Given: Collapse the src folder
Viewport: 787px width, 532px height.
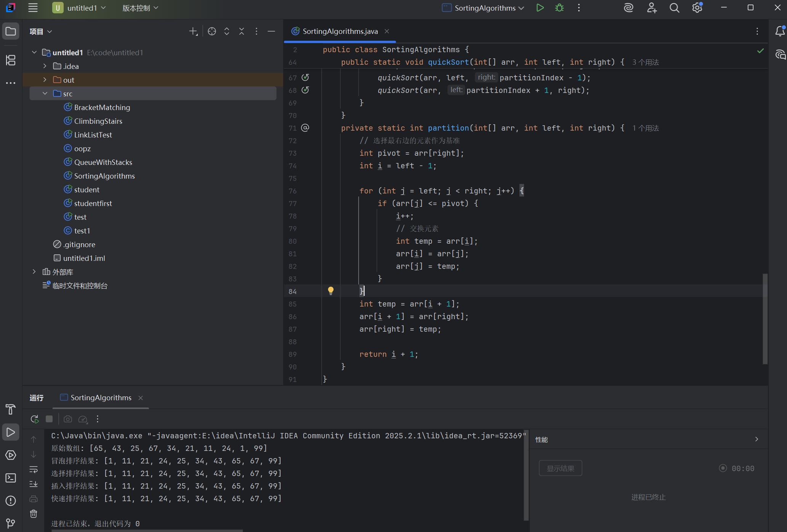Looking at the screenshot, I should pos(45,93).
